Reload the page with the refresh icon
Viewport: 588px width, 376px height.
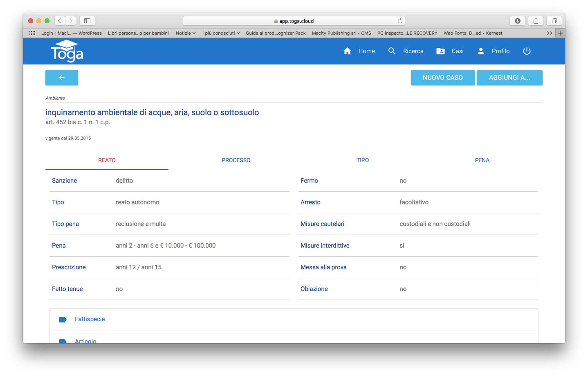coord(400,21)
